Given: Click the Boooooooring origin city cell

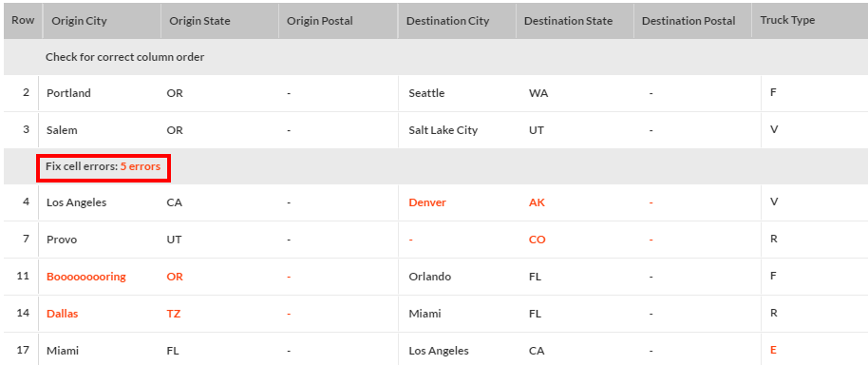Looking at the screenshot, I should 86,277.
